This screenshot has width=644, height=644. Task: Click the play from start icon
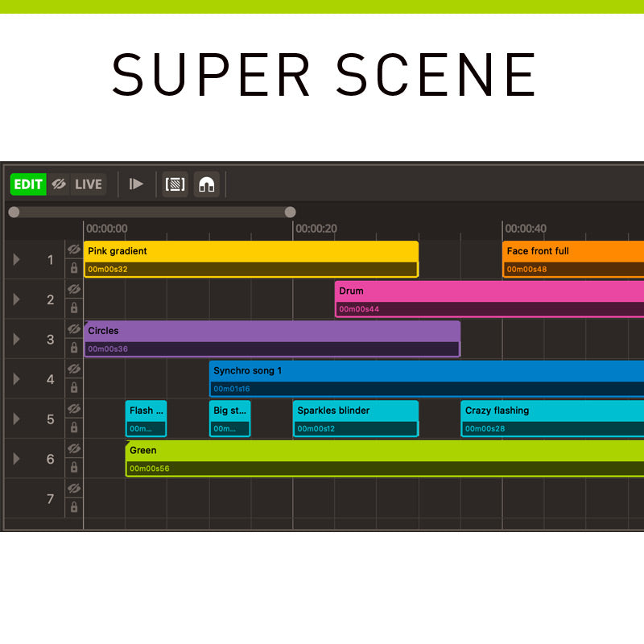[x=136, y=184]
